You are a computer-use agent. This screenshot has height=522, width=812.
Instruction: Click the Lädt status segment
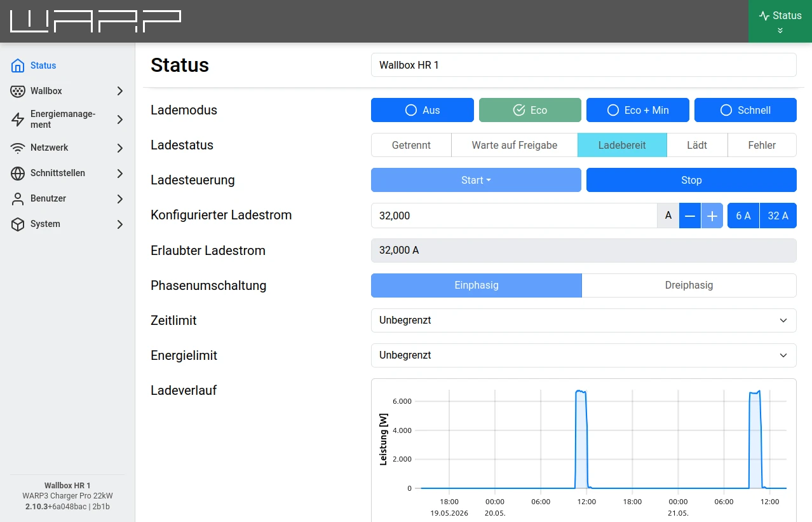click(697, 145)
